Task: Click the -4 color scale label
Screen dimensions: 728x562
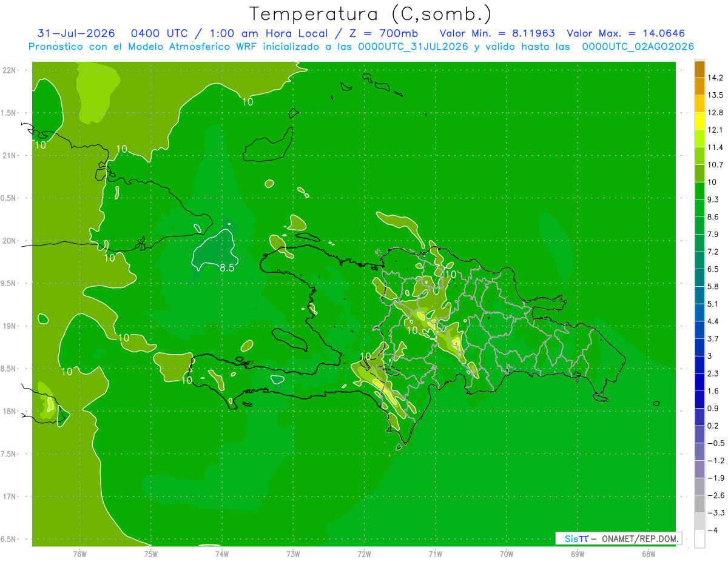Action: tap(712, 530)
